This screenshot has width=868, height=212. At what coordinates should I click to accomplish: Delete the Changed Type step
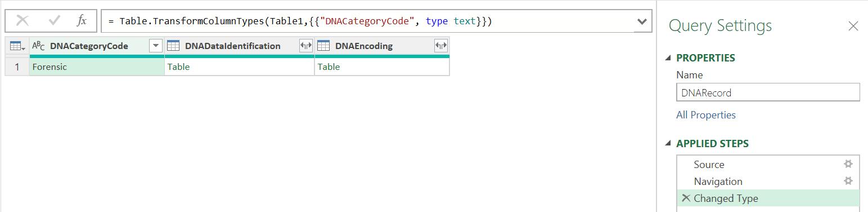point(686,198)
